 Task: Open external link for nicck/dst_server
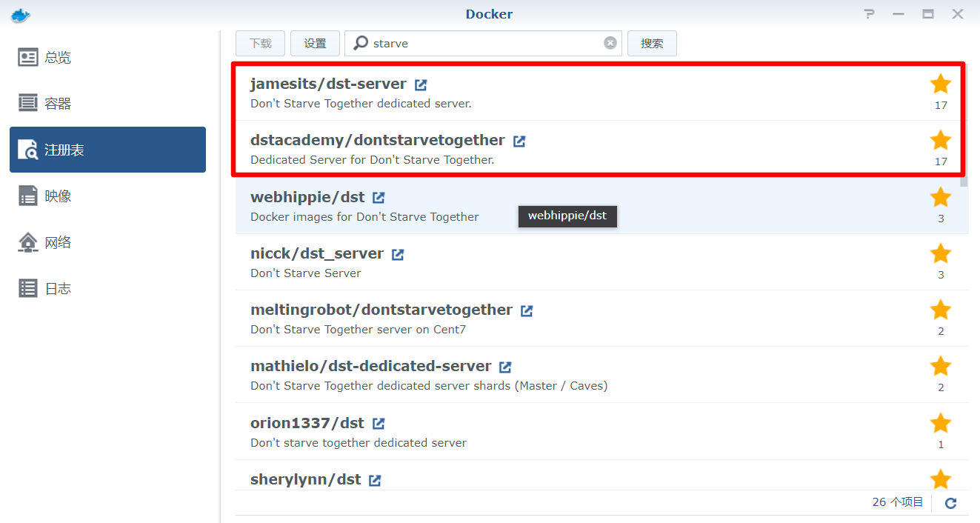coord(398,254)
